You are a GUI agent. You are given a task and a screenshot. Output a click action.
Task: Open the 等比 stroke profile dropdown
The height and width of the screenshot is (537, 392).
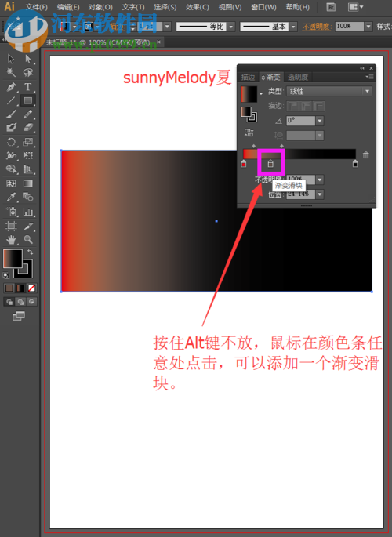click(231, 27)
